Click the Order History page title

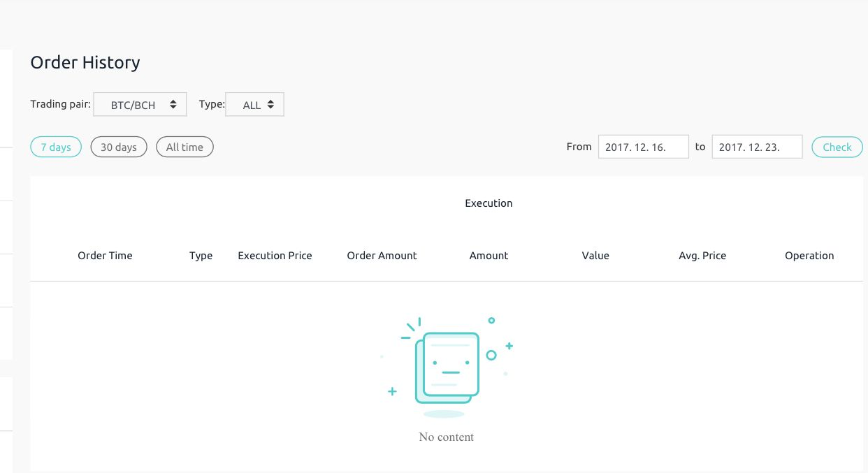click(85, 62)
